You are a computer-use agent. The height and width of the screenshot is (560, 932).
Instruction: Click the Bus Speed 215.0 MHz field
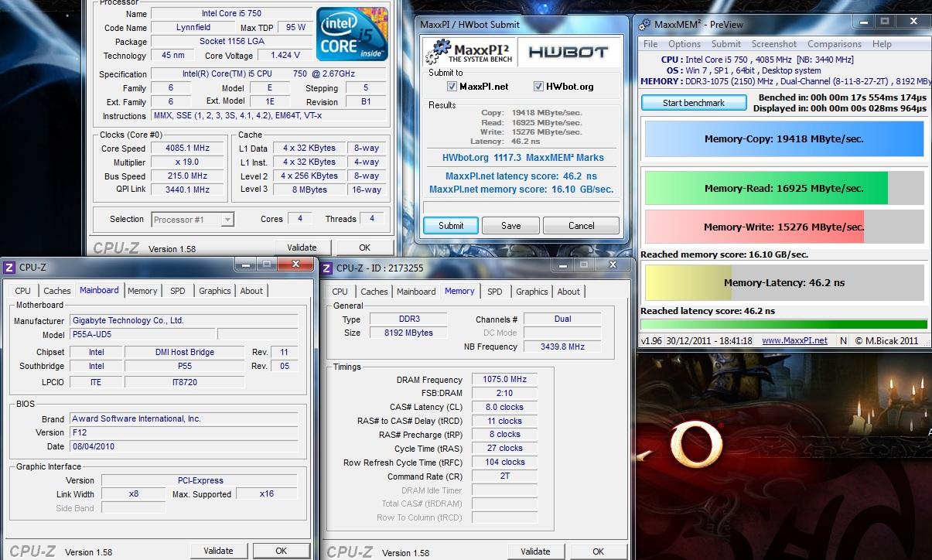(x=187, y=176)
